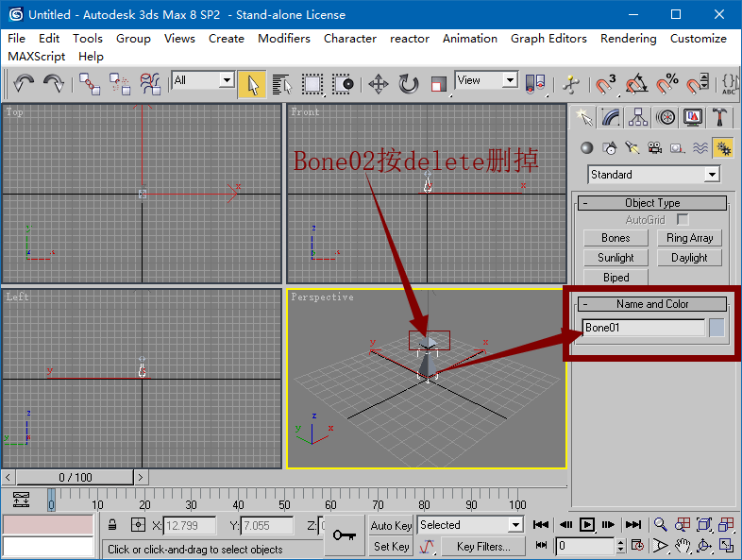Open the Standard systems category dropdown
The image size is (742, 560).
coord(711,175)
